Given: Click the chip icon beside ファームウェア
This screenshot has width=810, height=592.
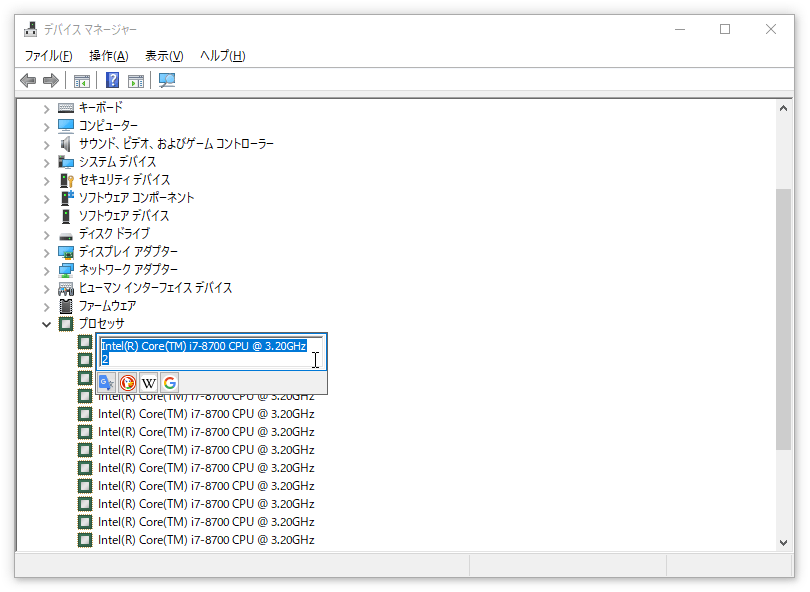Looking at the screenshot, I should [x=66, y=306].
